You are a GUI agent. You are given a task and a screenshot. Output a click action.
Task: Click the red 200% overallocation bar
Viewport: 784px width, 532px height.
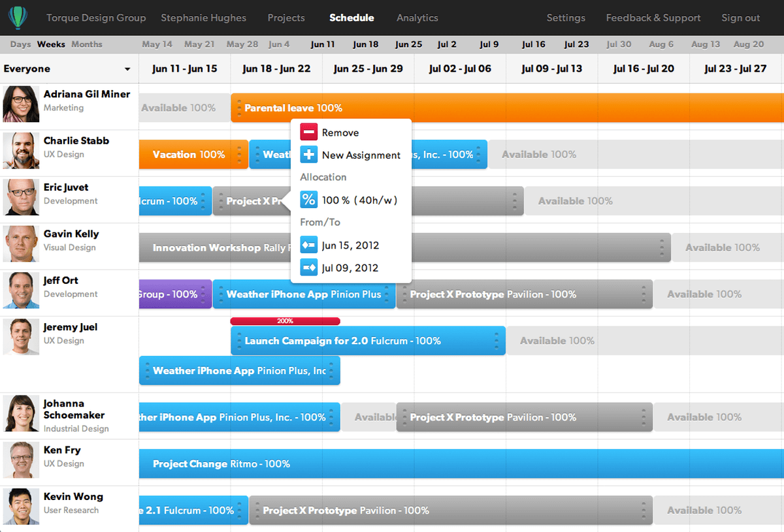pyautogui.click(x=285, y=321)
